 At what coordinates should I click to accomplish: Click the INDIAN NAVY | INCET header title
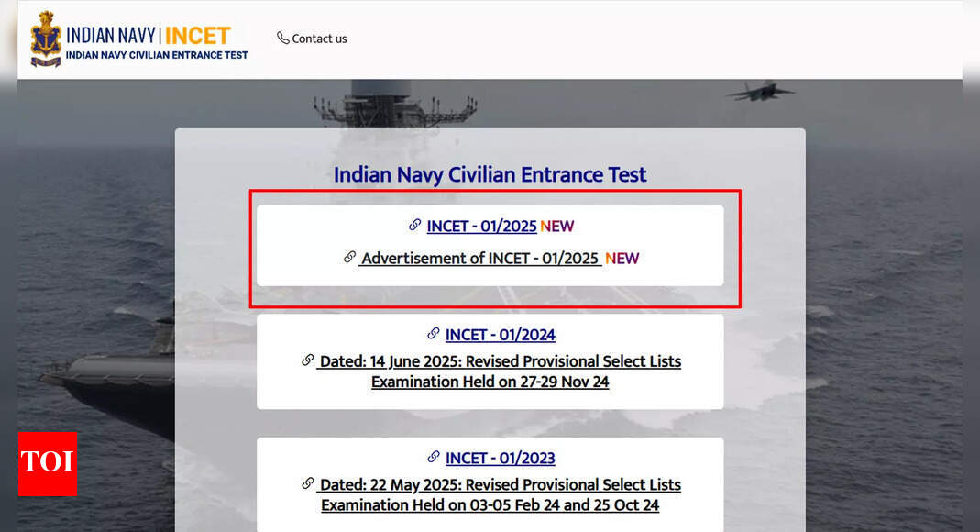click(149, 36)
